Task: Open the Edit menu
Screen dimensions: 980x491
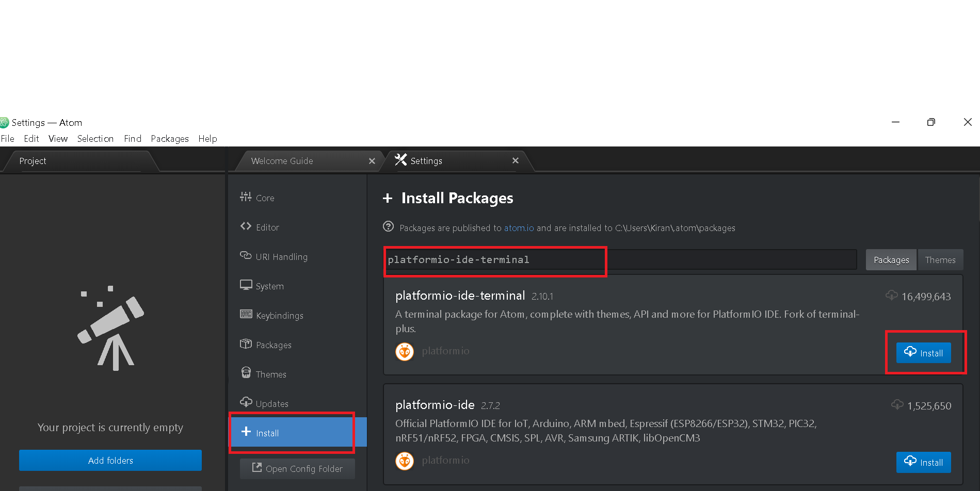Action: [31, 139]
